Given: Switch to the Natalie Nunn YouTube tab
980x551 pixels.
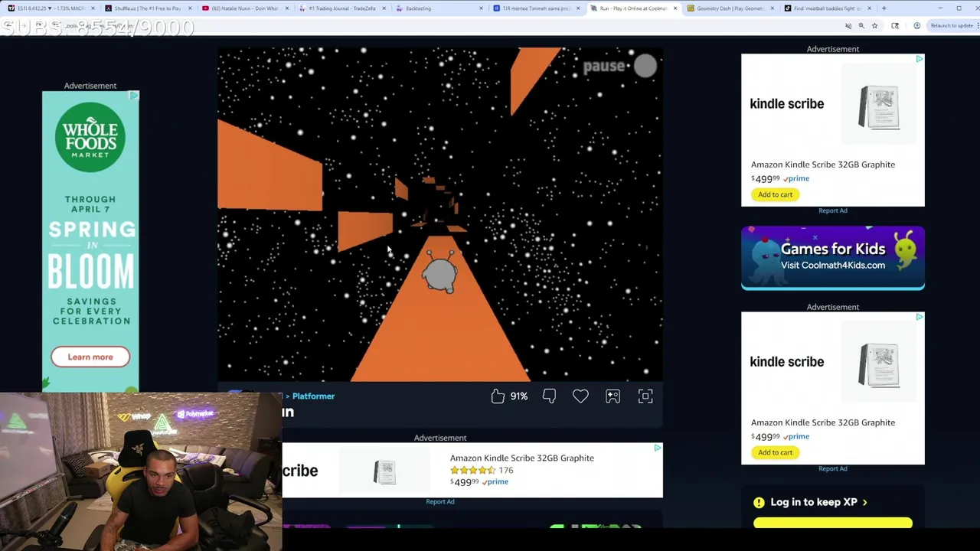Looking at the screenshot, I should pos(245,8).
